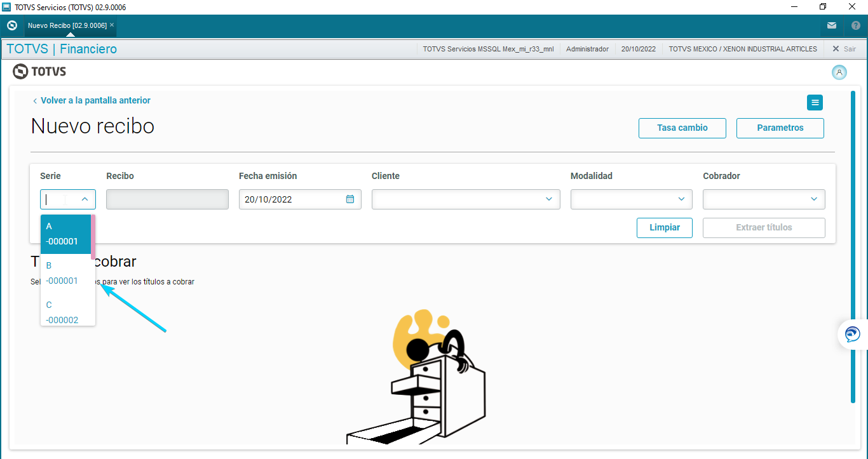
Task: Open the chat assistant floating icon
Action: 853,334
